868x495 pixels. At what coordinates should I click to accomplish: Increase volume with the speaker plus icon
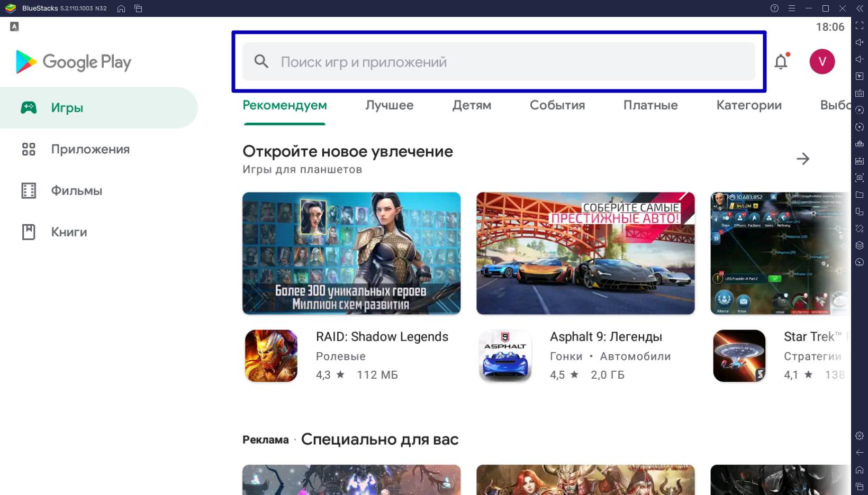click(x=860, y=42)
